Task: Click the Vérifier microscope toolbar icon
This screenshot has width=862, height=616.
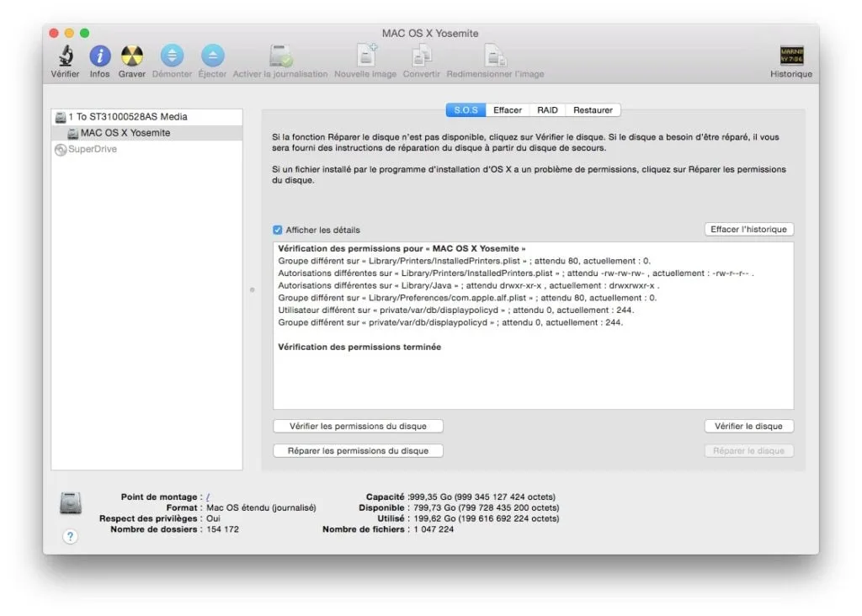Action: (x=66, y=56)
